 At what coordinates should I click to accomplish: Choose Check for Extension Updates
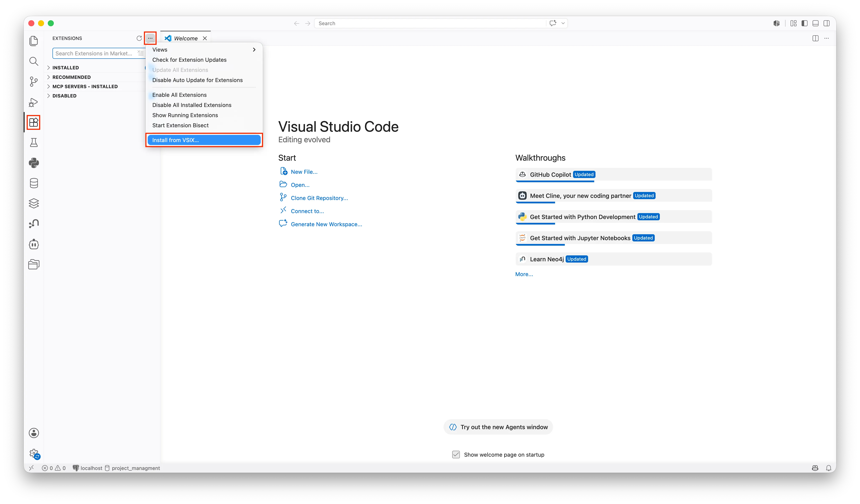pos(204,60)
